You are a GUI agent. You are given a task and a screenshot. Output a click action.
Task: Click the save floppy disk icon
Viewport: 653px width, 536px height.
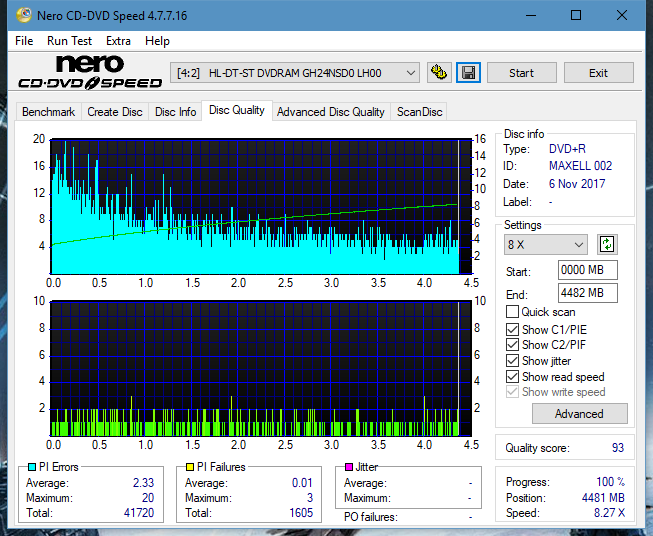pos(469,73)
